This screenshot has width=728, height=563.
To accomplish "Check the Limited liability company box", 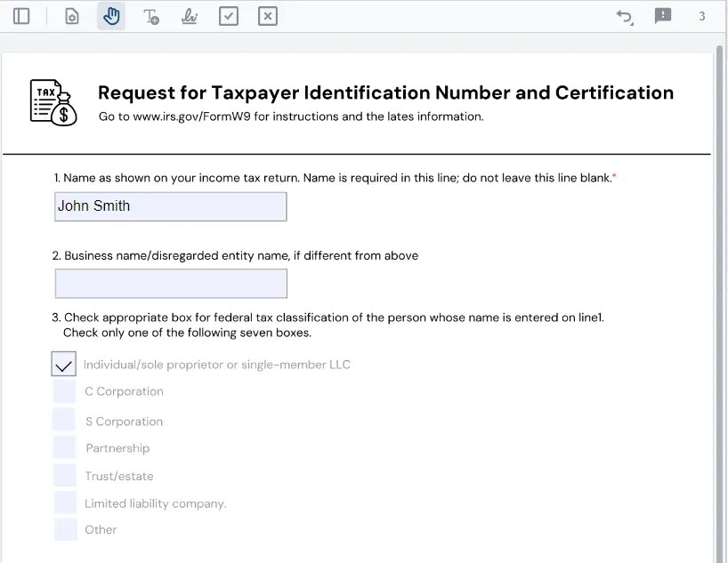I will (x=65, y=503).
